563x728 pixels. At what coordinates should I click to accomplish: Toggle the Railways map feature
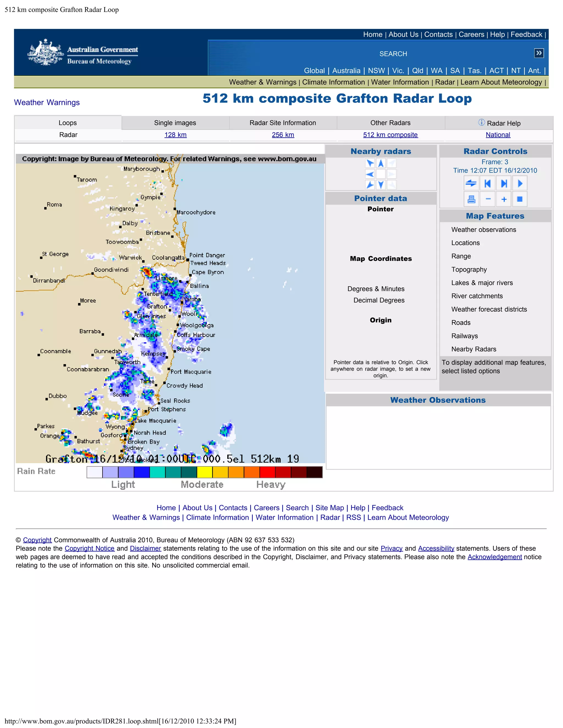click(464, 336)
